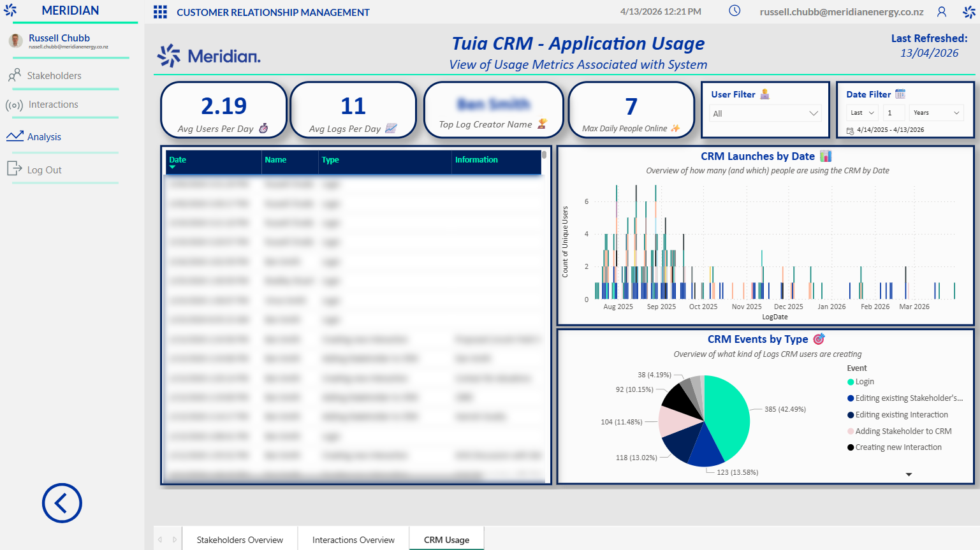Click the calendar icon next to Date Filter

[x=900, y=94]
